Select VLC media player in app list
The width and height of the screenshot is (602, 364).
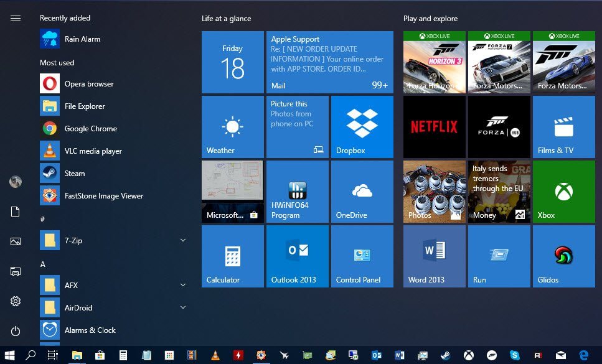click(93, 151)
